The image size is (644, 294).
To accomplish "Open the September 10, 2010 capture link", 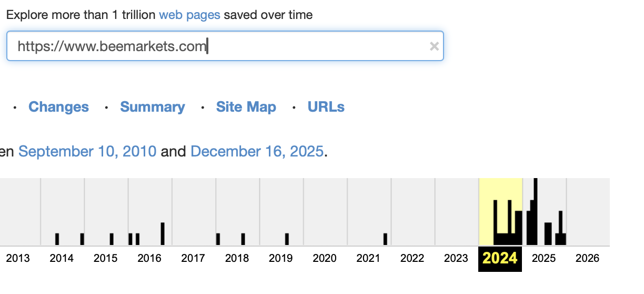I will tap(87, 152).
